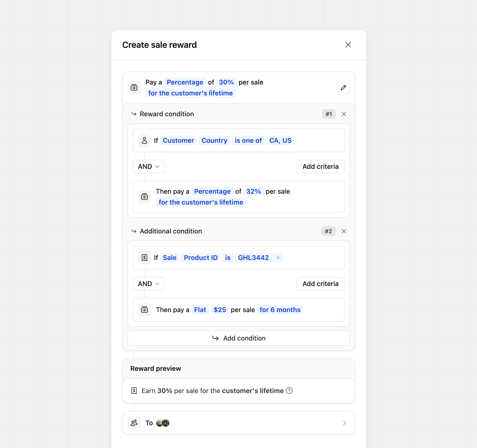Screen dimensions: 477x448
Task: Click the payout icon next to Flat $25
Action: click(x=144, y=310)
